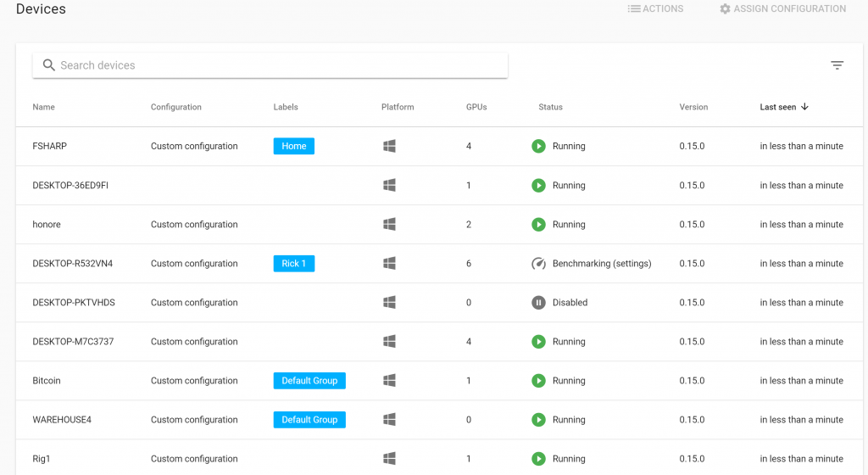Click GPU count 2 for honore

click(468, 224)
